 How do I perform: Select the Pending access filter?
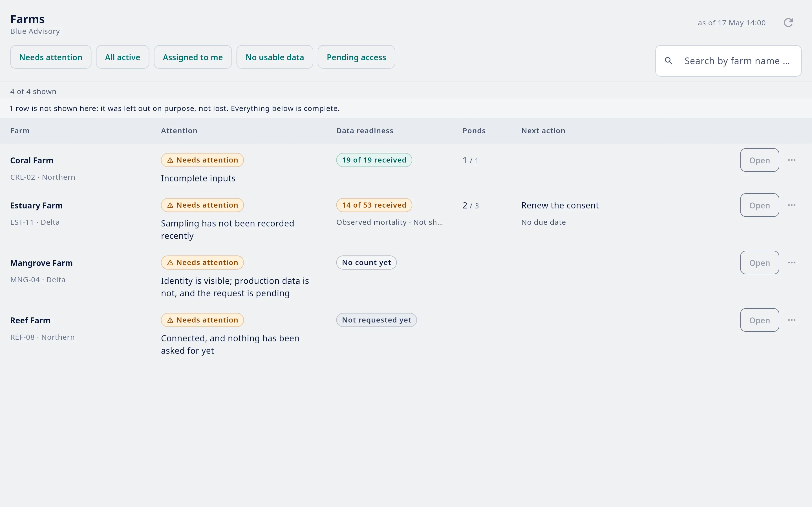click(356, 57)
